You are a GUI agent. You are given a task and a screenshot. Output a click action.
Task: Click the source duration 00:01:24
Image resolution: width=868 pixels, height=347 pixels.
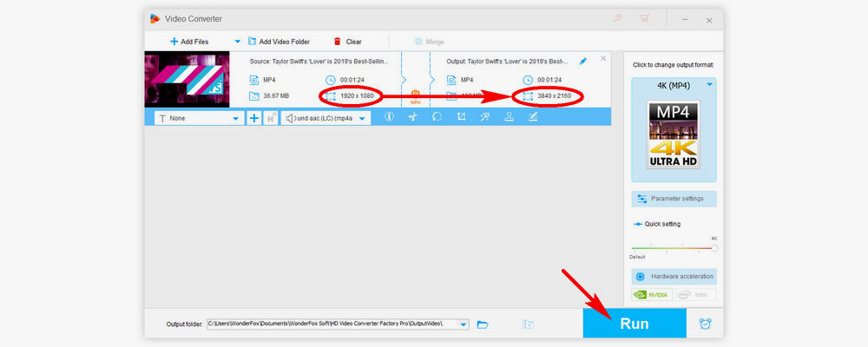354,80
